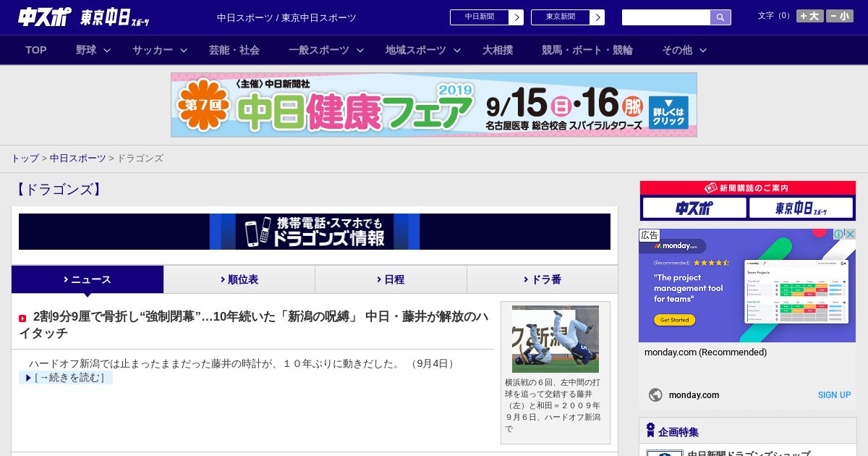Click the red icon beside the headline
The width and height of the screenshot is (868, 456).
tap(22, 318)
